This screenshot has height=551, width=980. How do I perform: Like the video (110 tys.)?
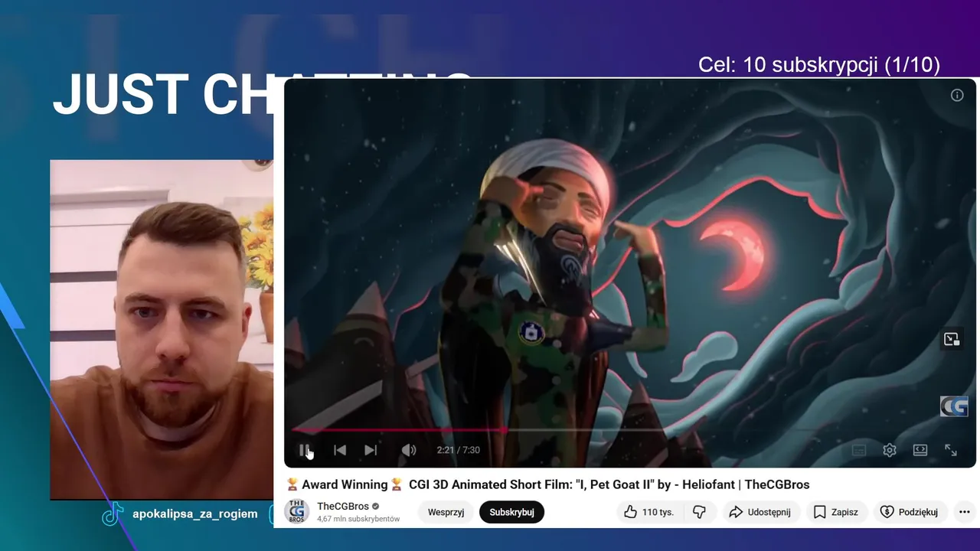tap(649, 512)
